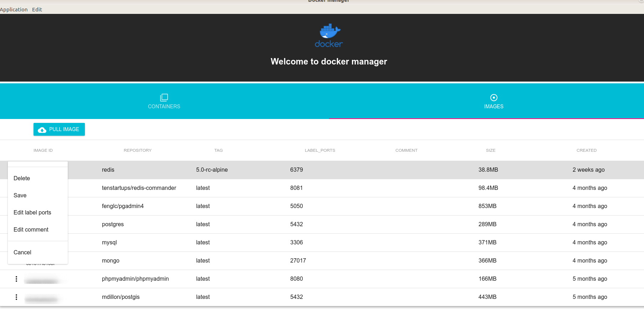Image resolution: width=644 pixels, height=311 pixels.
Task: Select the tenstartups/redis-commander repository cell
Action: click(x=139, y=188)
